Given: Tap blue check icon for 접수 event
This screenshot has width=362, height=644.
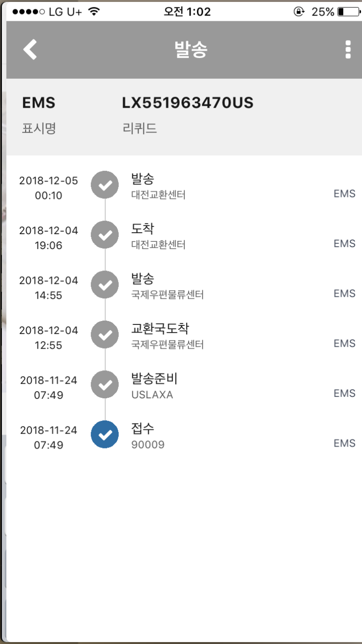Looking at the screenshot, I should tap(105, 434).
